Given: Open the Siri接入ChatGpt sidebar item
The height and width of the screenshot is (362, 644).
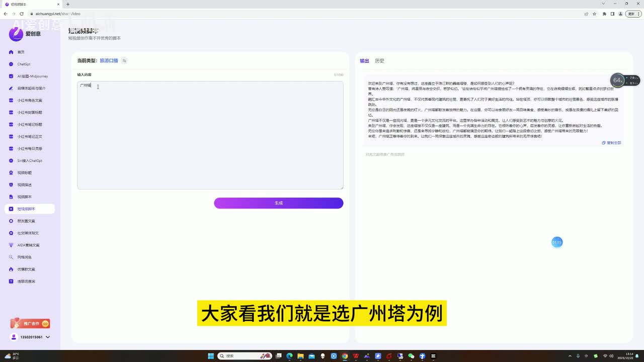Looking at the screenshot, I should tap(29, 161).
